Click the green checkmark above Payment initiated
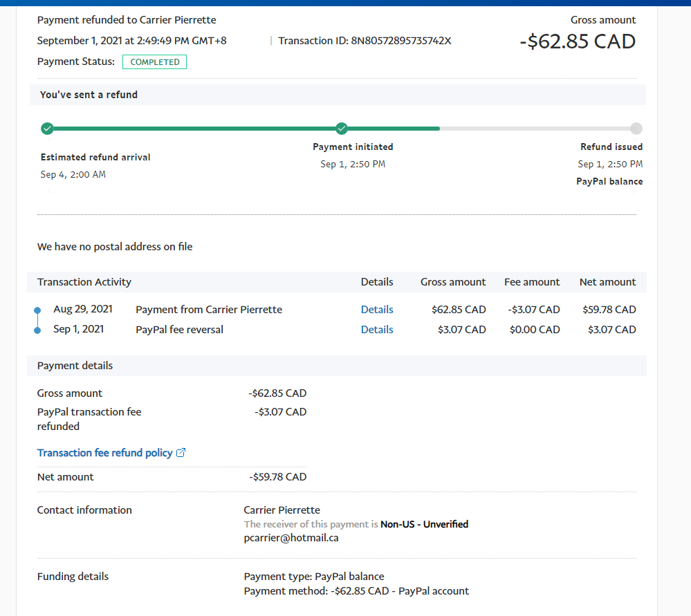Image resolution: width=691 pixels, height=616 pixels. point(342,129)
